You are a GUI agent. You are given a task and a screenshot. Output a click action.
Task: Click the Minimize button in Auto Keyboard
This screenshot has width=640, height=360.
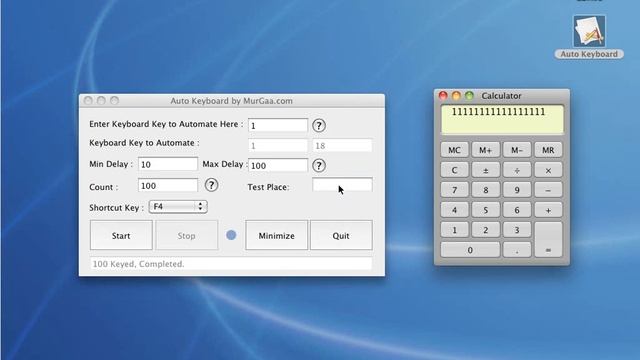(x=276, y=236)
